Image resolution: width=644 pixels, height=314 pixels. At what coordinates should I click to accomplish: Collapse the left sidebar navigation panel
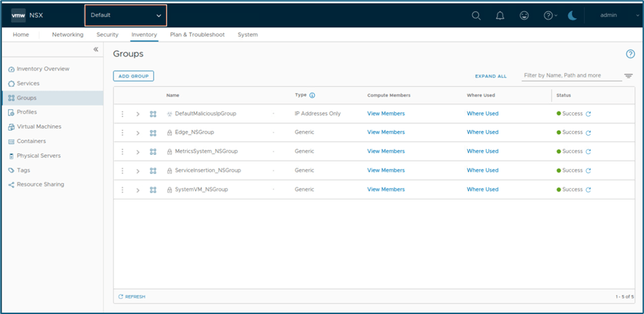coord(96,50)
